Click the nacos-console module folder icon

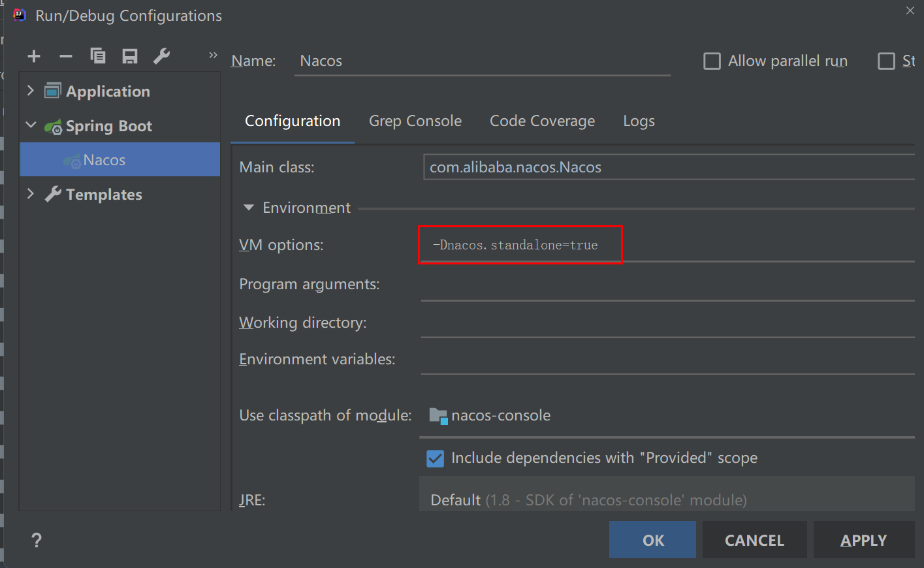[x=438, y=416]
